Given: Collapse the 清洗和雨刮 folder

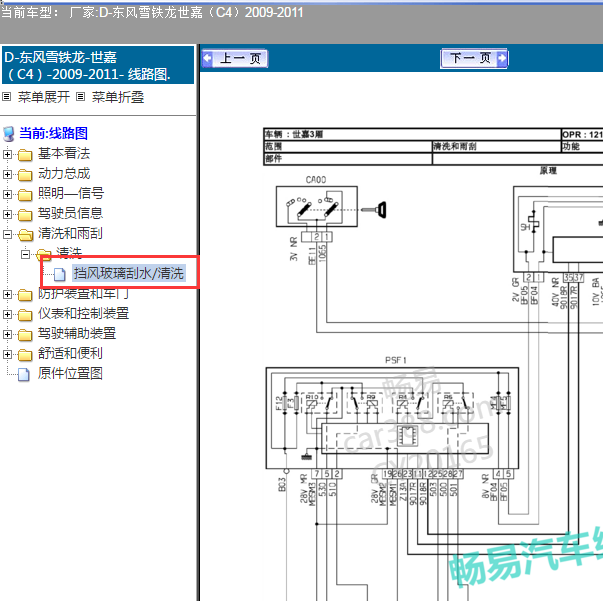Looking at the screenshot, I should 7,234.
